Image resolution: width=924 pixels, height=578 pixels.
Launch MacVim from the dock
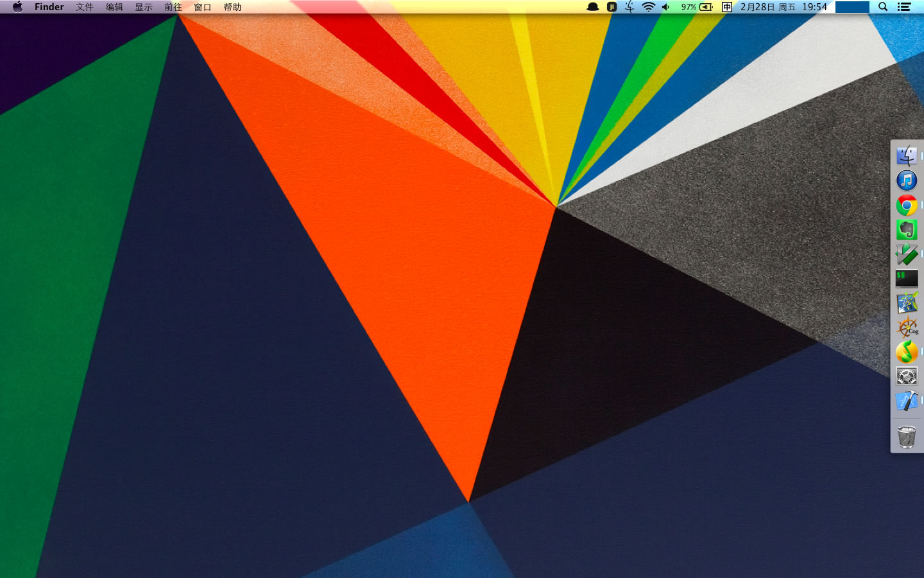[x=907, y=254]
